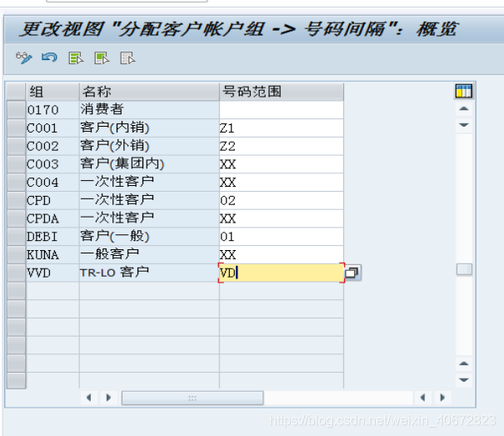Click the number range field for C003
This screenshot has width=504, height=436.
282,164
